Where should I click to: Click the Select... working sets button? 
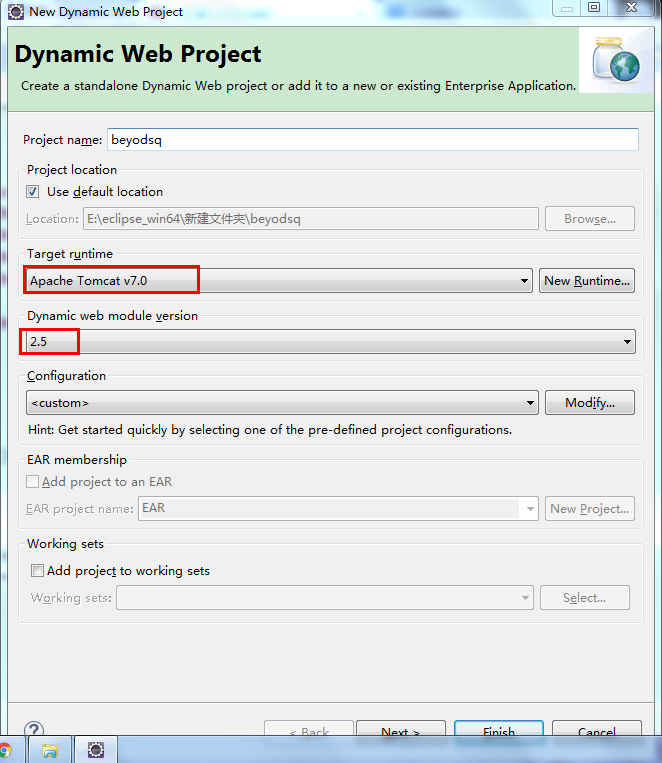tap(585, 598)
